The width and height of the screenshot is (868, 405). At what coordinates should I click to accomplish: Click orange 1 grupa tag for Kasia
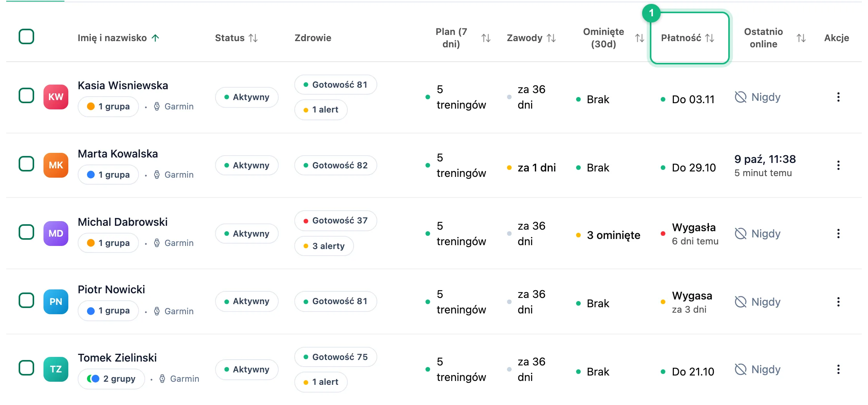coord(108,106)
